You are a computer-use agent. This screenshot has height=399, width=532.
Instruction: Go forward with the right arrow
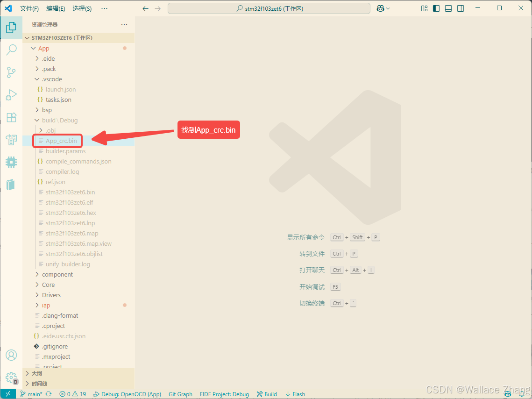[x=158, y=8]
